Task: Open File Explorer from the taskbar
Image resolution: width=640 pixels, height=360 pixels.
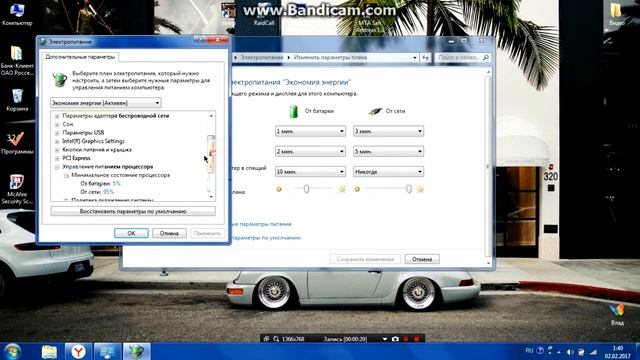Action: (x=49, y=352)
